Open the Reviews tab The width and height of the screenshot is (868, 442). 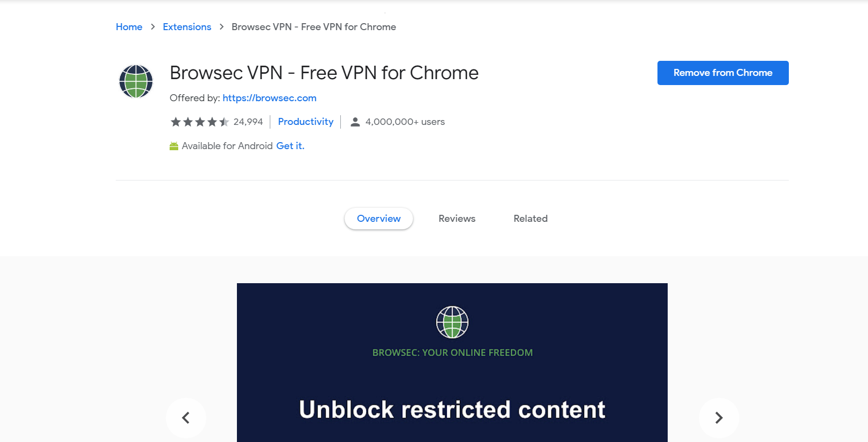click(457, 219)
